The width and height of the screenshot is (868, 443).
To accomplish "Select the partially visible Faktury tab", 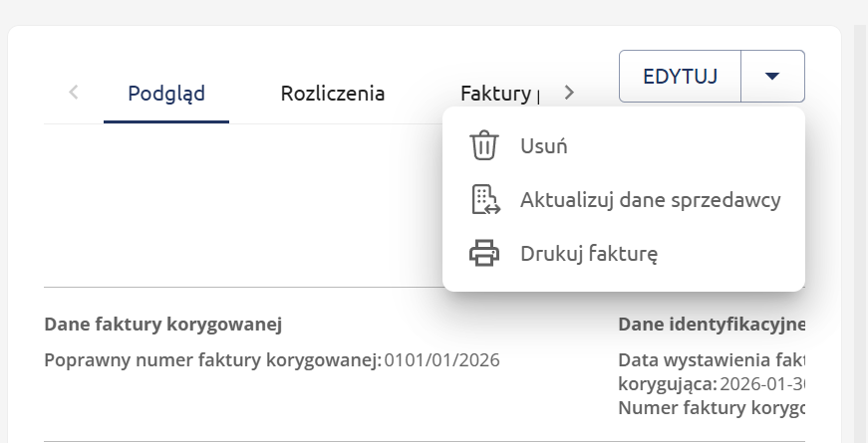I will coord(496,95).
